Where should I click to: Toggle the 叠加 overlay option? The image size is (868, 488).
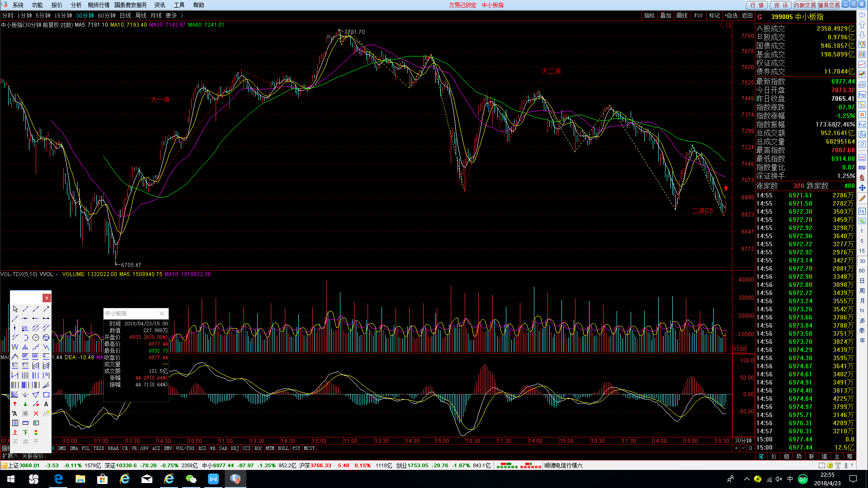point(665,15)
